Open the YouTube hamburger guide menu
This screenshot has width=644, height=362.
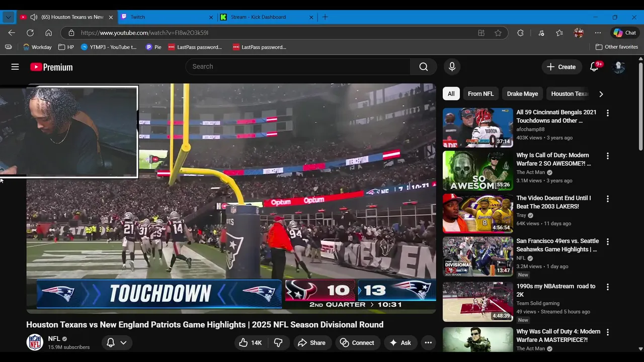(x=15, y=67)
